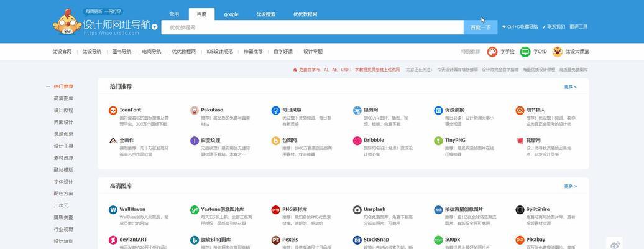644x249 pixels.
Task: Click the 全画作 triangle icon
Action: (113, 140)
